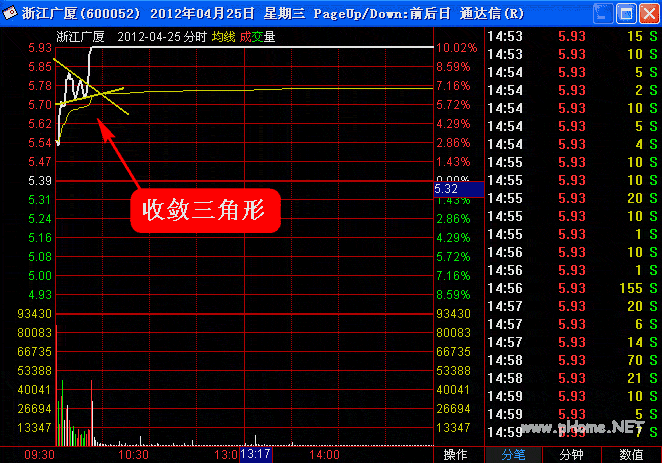The width and height of the screenshot is (662, 463).
Task: Close the 浙江广厦 chart window
Action: click(x=649, y=14)
